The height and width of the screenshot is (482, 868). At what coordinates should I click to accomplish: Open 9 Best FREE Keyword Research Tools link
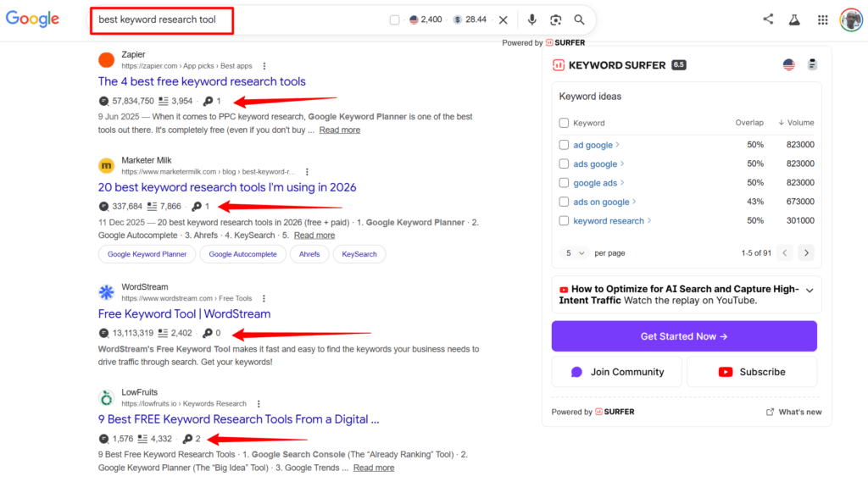[x=238, y=419]
